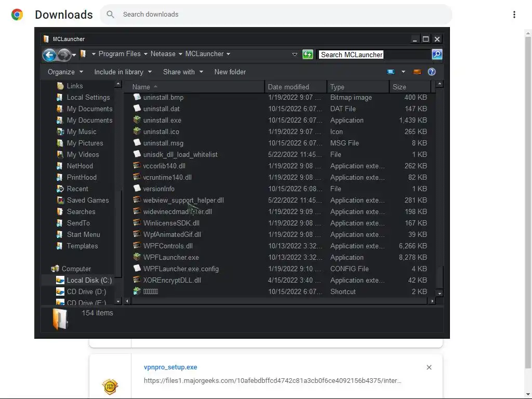The image size is (532, 399).
Task: Open the recent locations dropdown arrow
Action: (x=74, y=55)
